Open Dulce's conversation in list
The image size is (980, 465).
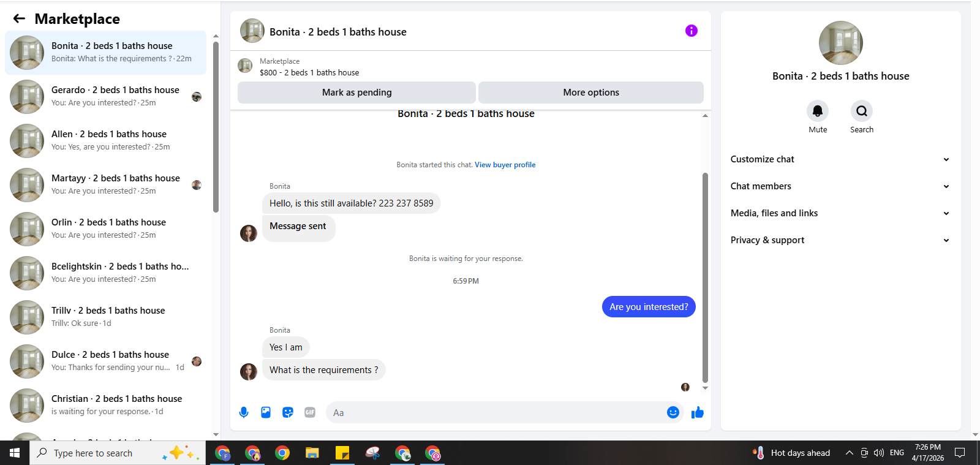point(105,361)
